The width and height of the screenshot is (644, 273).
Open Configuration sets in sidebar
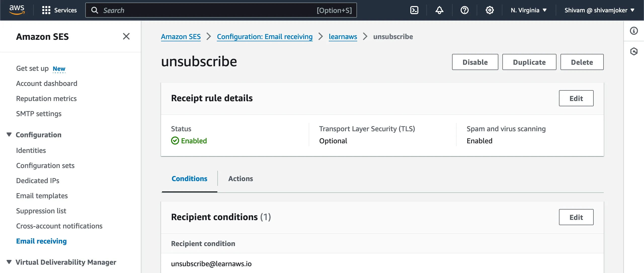(x=45, y=165)
